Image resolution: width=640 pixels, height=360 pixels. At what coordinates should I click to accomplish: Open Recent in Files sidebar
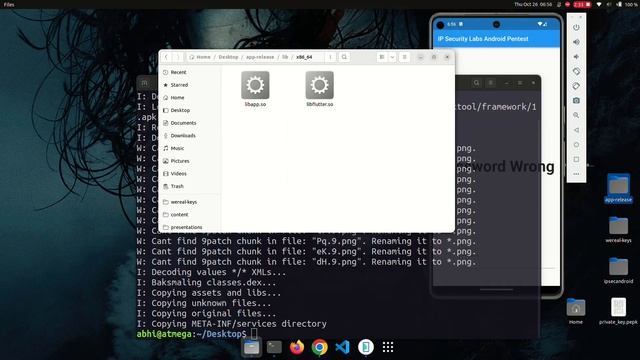pos(190,72)
